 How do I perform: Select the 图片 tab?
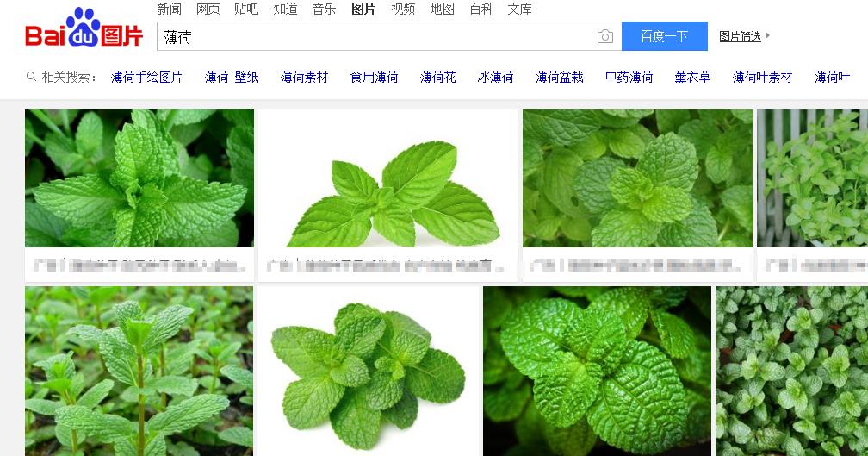coord(363,9)
